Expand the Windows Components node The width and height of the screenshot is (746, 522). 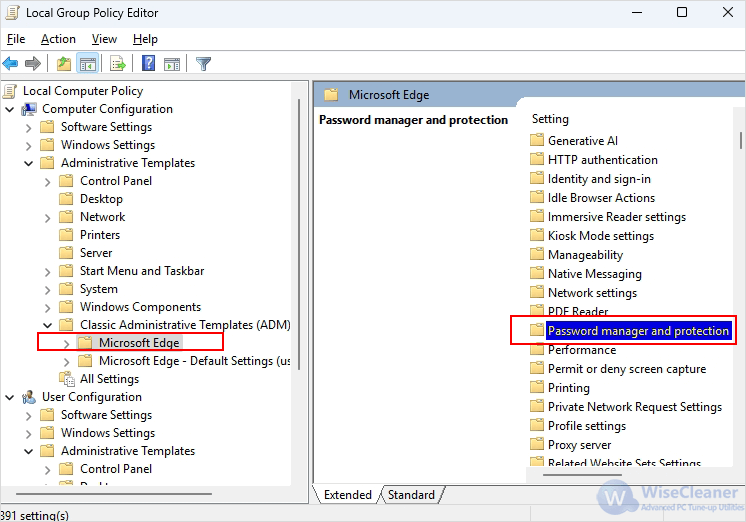pos(48,308)
